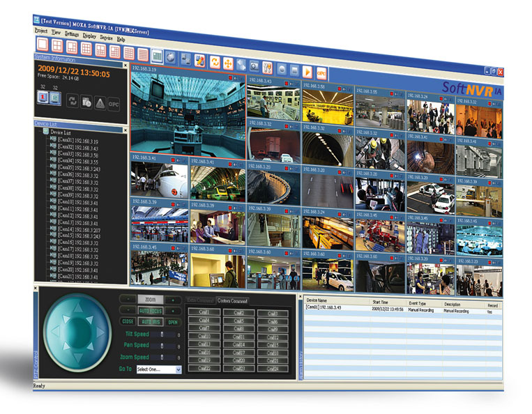Click the scheduled recording icon in System Information
532x414 pixels.
(x=86, y=102)
